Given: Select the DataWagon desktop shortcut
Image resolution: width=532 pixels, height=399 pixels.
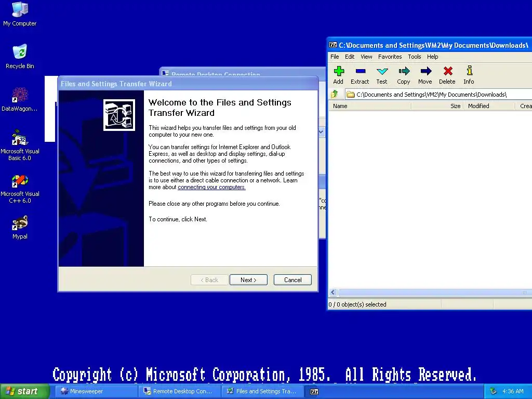Looking at the screenshot, I should pos(20,99).
